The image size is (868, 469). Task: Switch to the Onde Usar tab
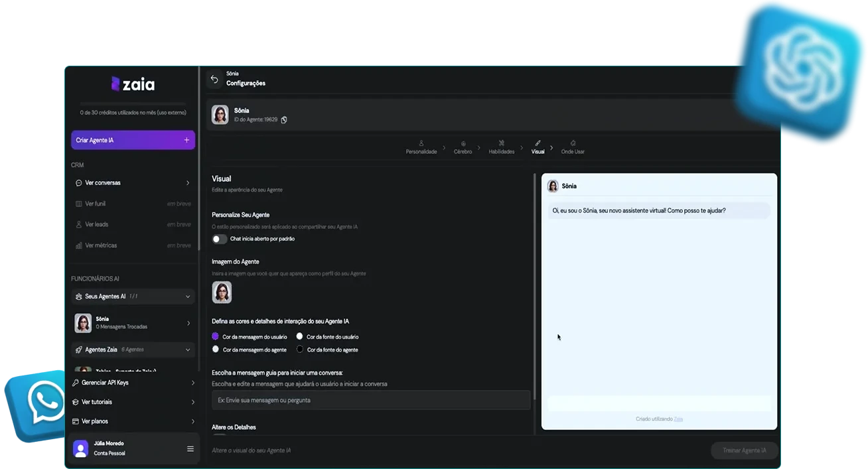(573, 147)
